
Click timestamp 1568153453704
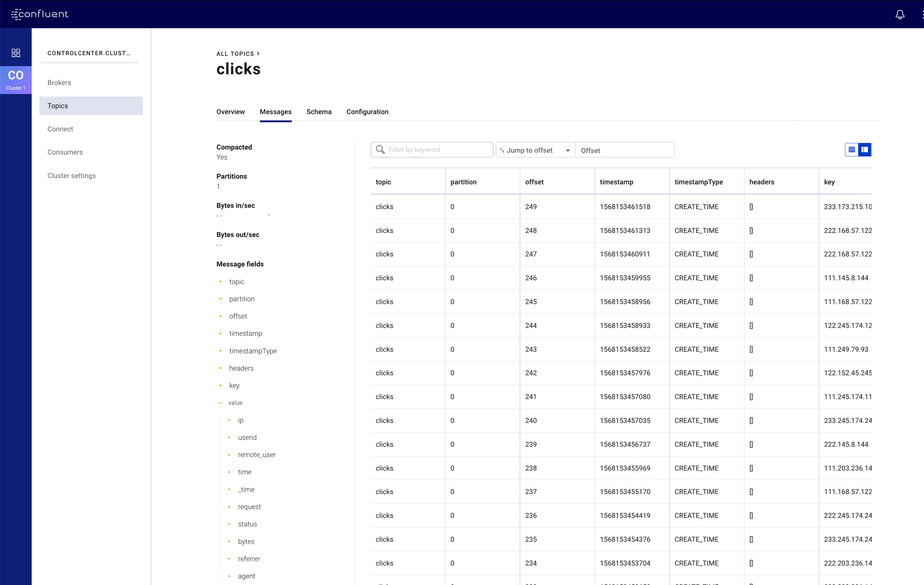click(625, 563)
